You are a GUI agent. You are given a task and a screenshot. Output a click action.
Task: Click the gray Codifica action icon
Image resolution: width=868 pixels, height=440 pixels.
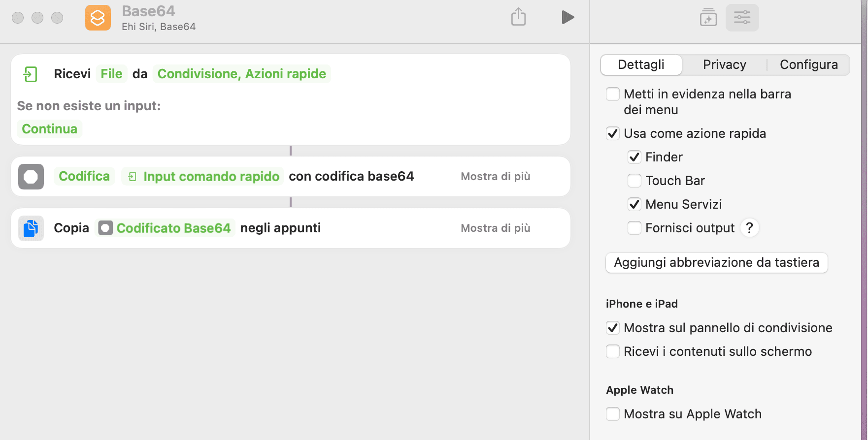tap(31, 177)
